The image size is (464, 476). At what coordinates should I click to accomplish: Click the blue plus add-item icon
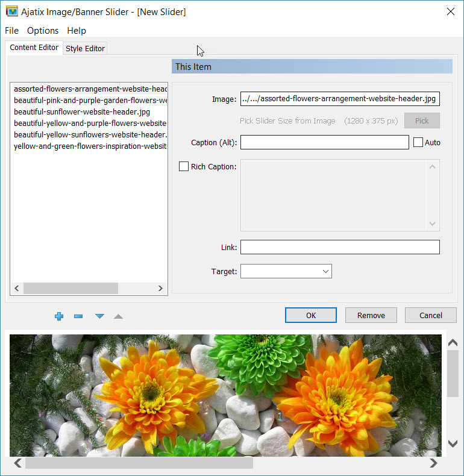point(59,316)
